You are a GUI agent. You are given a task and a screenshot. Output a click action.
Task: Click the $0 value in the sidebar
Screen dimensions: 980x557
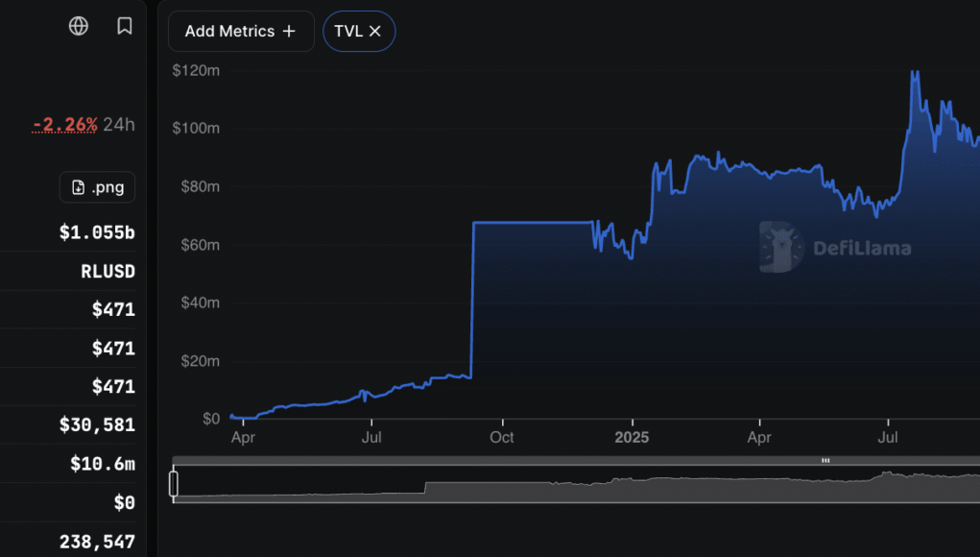[125, 502]
